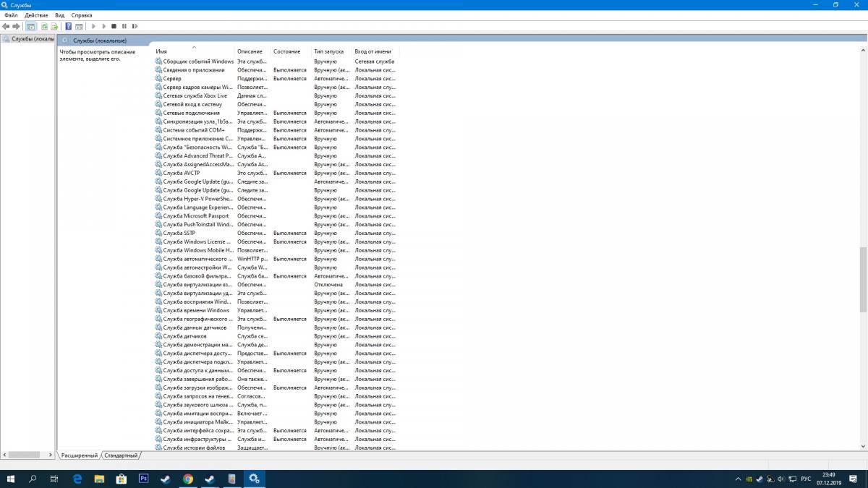Select Службы (локальные) node in the left tree

[x=29, y=38]
